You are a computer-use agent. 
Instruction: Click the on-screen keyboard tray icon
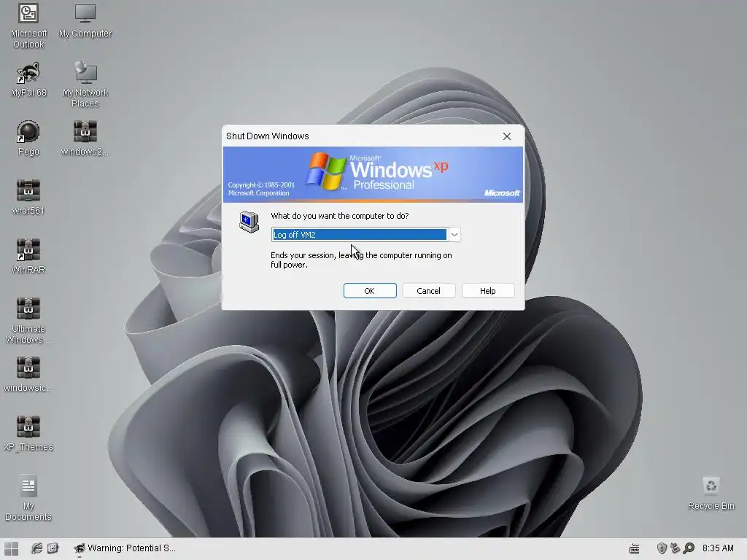635,548
